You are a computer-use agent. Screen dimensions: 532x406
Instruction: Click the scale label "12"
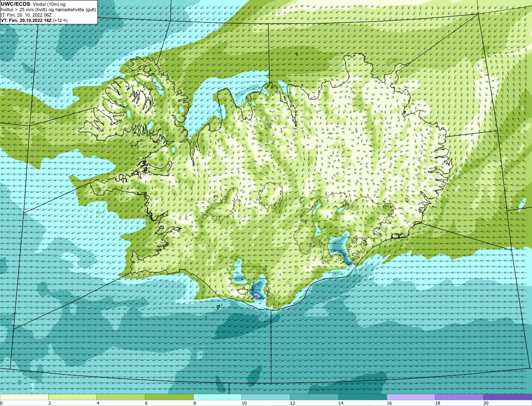coord(292,403)
